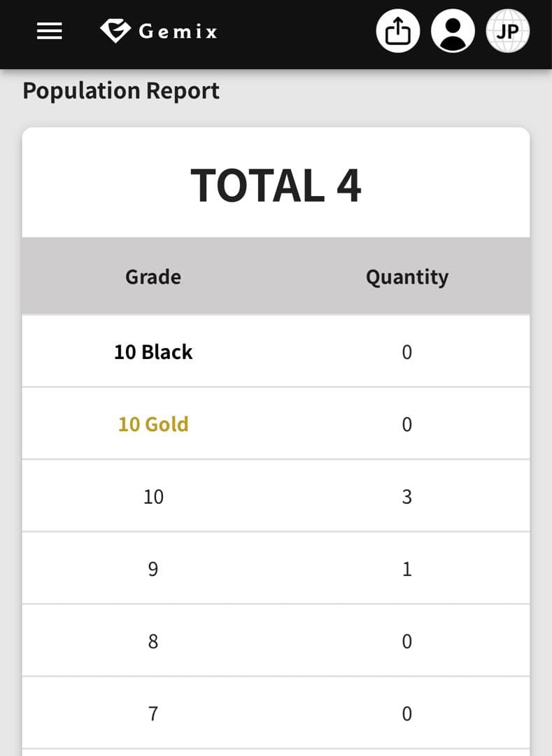552x756 pixels.
Task: Click the grade 8 row label
Action: [x=153, y=641]
